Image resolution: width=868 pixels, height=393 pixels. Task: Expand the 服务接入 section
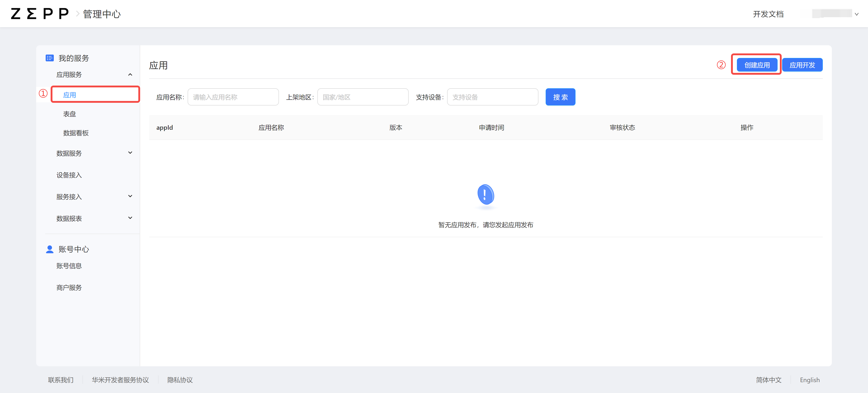[130, 196]
